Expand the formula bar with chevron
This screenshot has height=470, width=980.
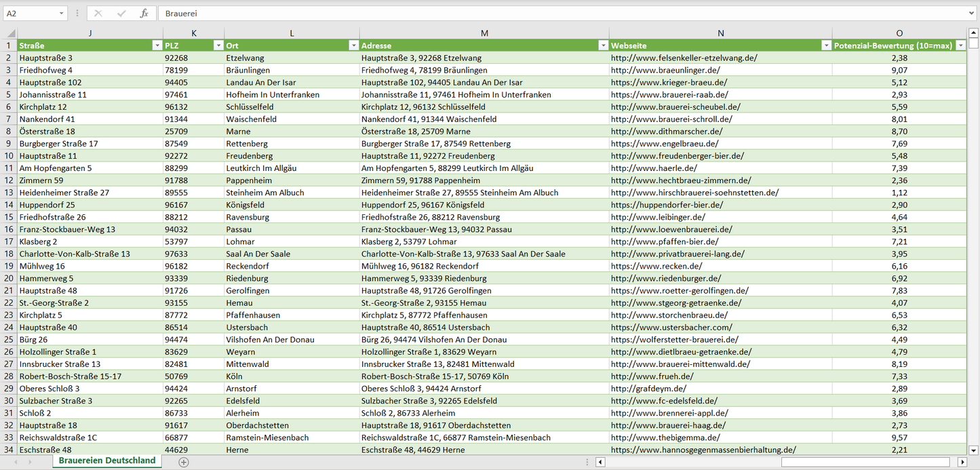click(972, 14)
